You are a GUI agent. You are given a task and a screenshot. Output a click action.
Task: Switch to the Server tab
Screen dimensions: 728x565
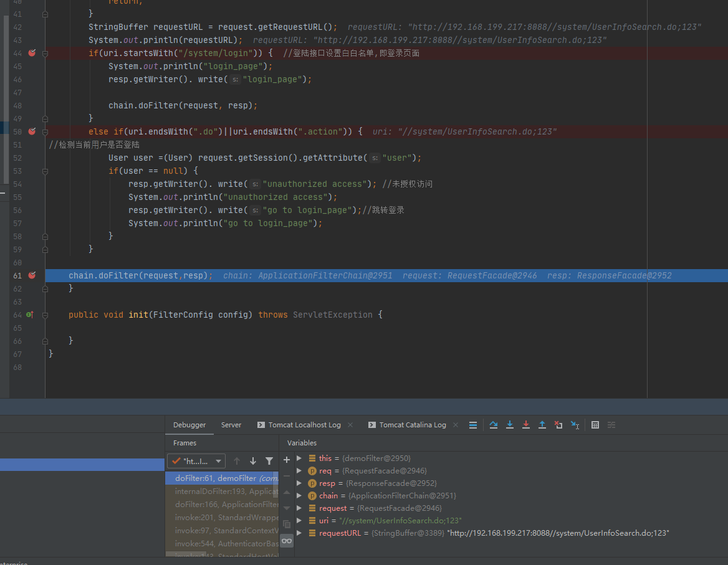point(231,425)
